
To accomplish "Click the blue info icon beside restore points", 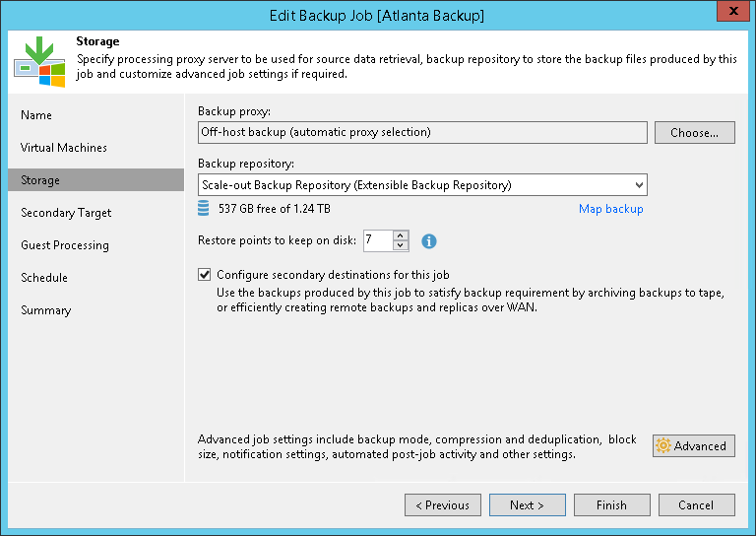I will pos(429,240).
